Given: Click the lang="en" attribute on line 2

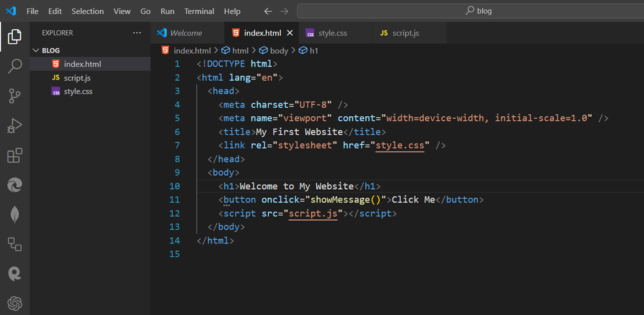Looking at the screenshot, I should [253, 77].
